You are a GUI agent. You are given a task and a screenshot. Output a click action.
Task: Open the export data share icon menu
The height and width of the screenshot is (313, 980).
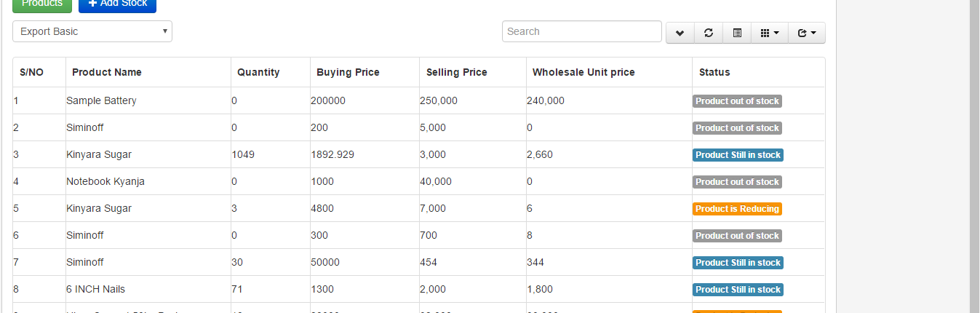(806, 33)
